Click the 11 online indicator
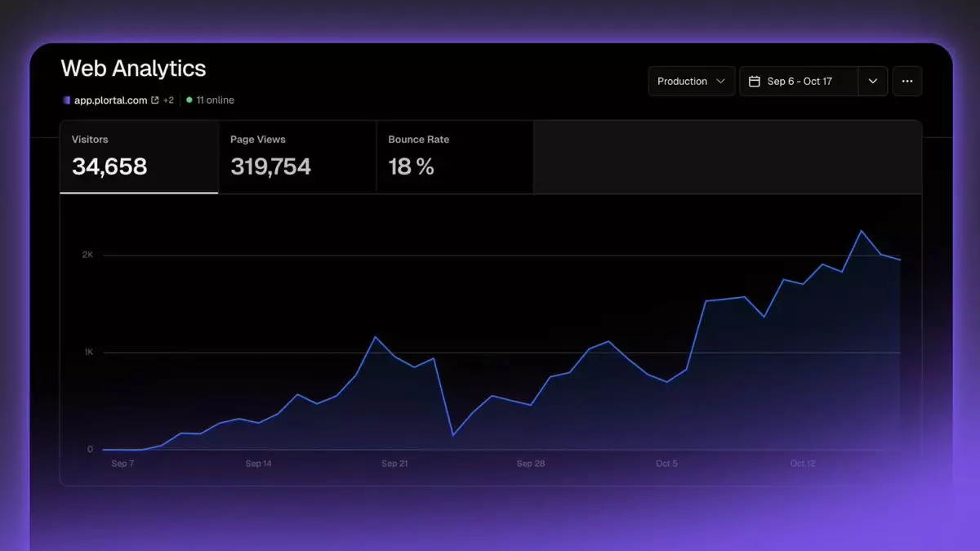Screen dimensions: 980x551 pyautogui.click(x=215, y=100)
